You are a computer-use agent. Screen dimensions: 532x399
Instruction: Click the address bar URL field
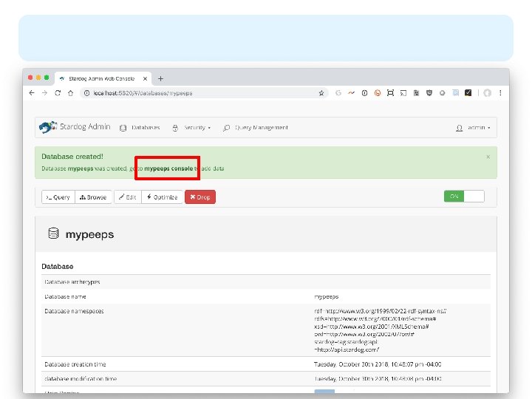(204, 93)
